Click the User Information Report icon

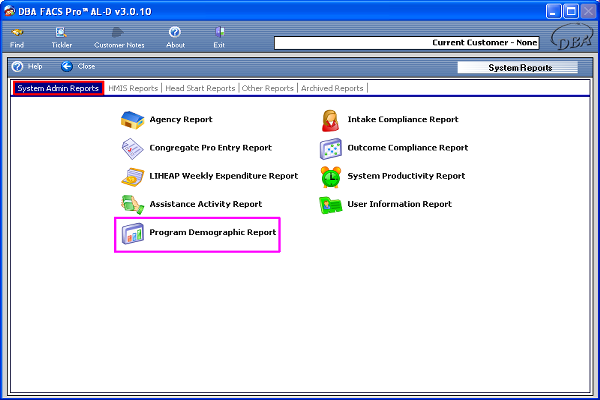click(x=331, y=205)
